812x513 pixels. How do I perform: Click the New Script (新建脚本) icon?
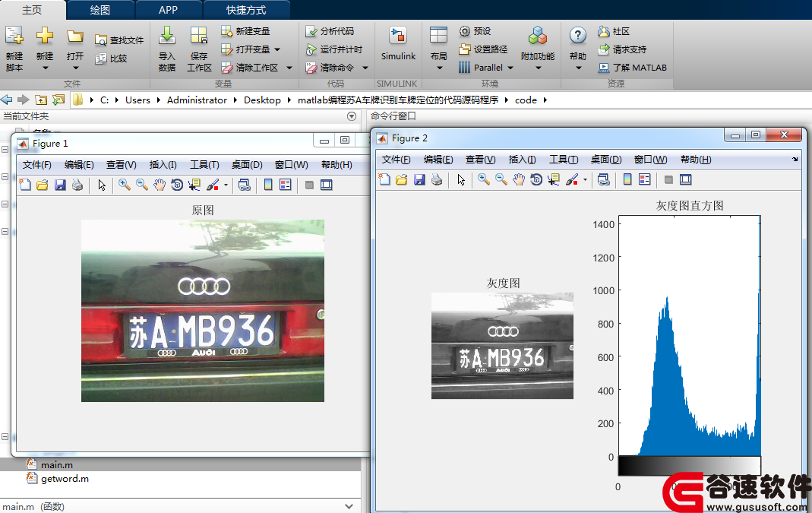pyautogui.click(x=14, y=36)
